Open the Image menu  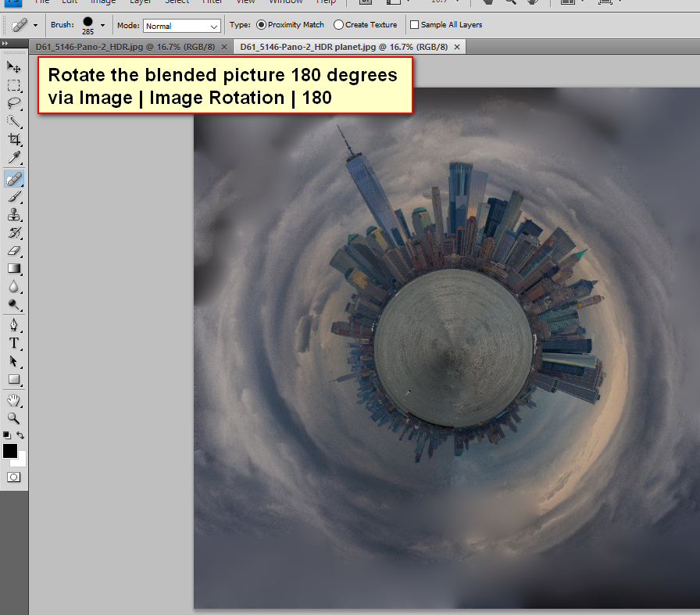(x=103, y=2)
